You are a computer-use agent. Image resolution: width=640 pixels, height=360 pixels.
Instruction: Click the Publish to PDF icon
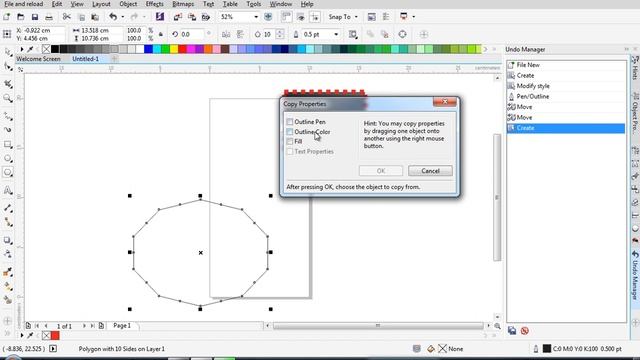[206, 17]
